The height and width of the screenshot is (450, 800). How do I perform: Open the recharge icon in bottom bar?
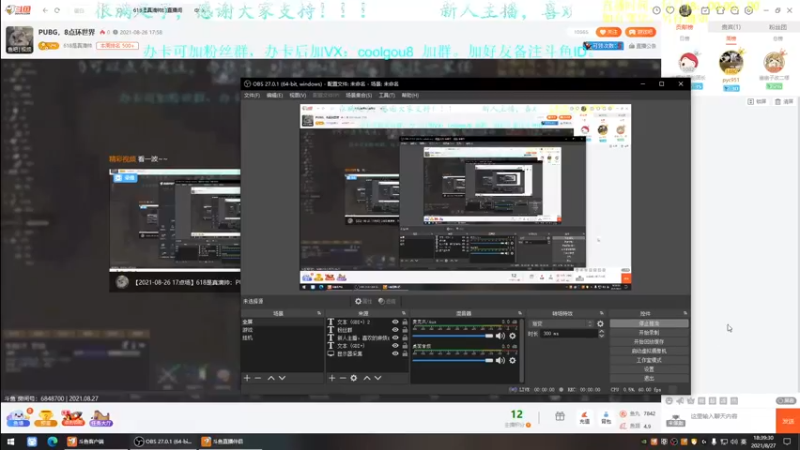[585, 417]
